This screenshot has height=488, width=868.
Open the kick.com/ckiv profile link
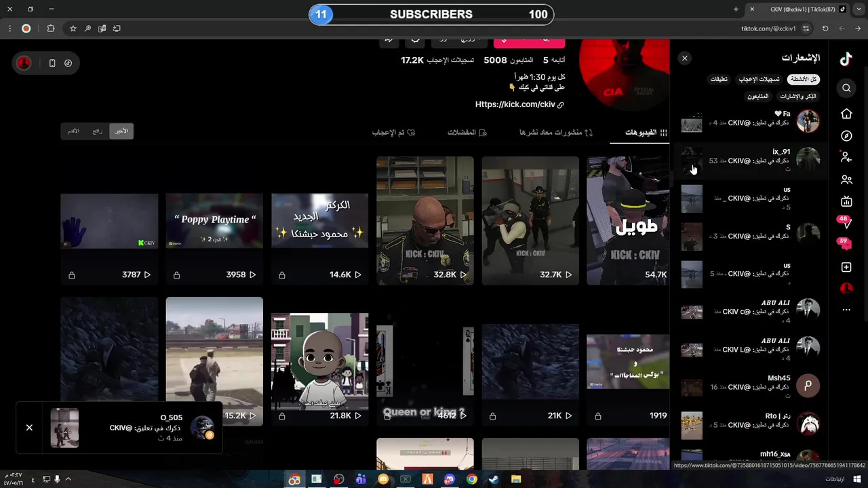pos(519,104)
